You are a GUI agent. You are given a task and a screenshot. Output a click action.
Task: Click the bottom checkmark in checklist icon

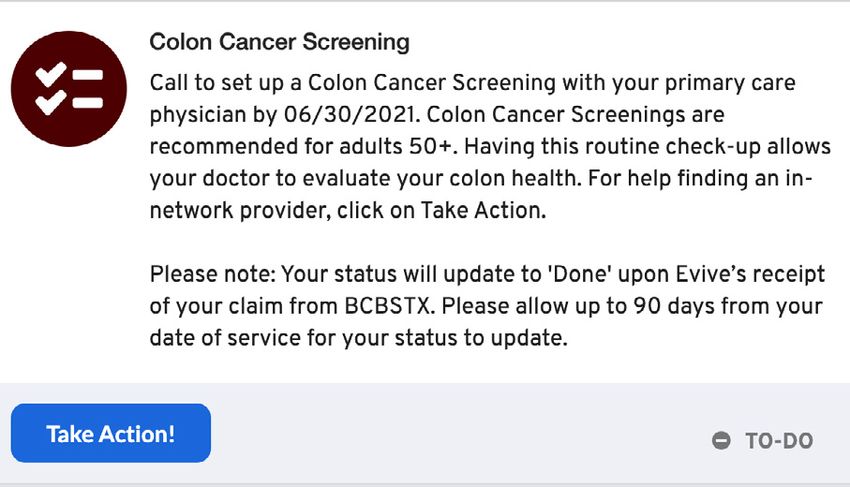tap(50, 102)
